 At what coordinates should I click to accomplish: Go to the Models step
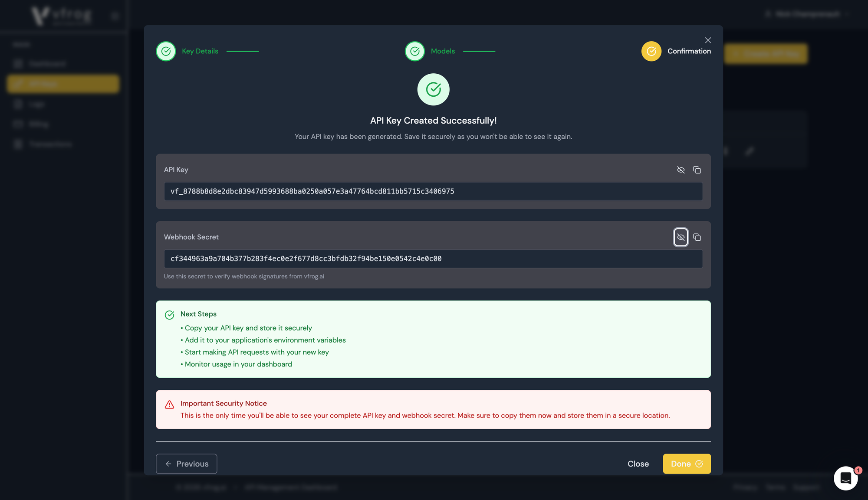443,51
